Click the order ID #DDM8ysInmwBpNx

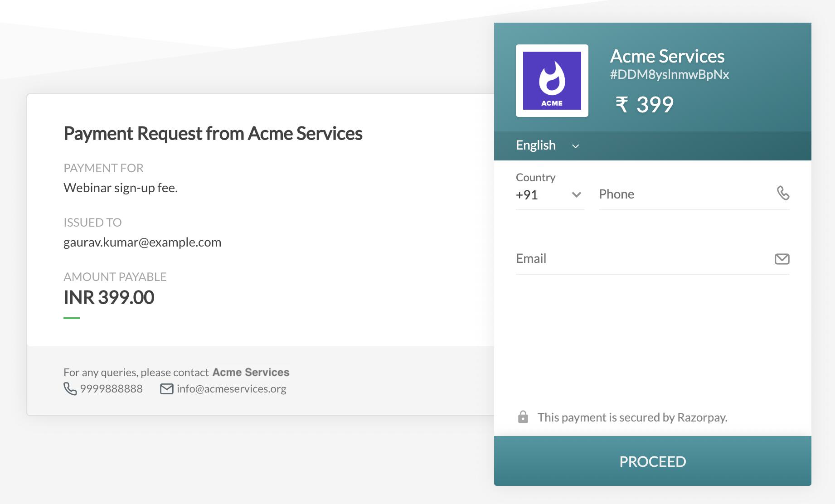click(x=670, y=74)
